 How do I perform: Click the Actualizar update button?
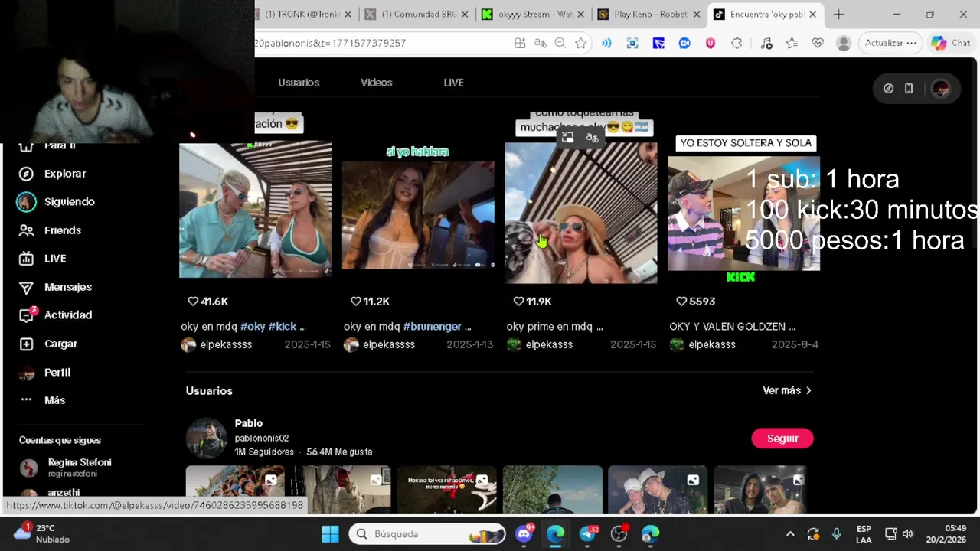890,43
